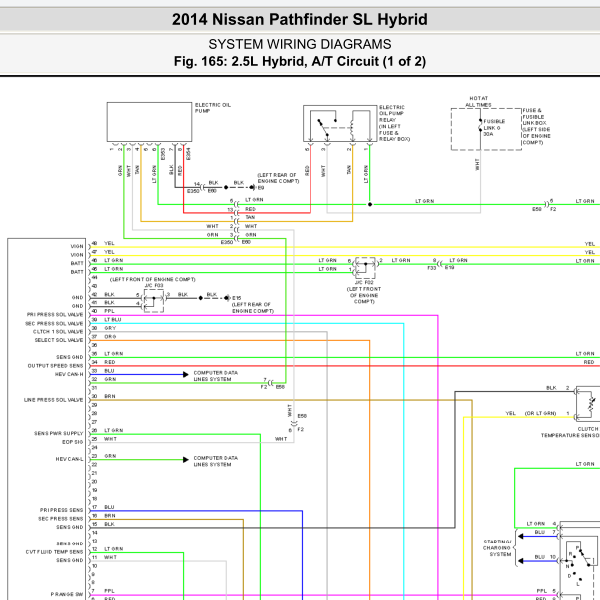Click the "F33" connector label

431,268
